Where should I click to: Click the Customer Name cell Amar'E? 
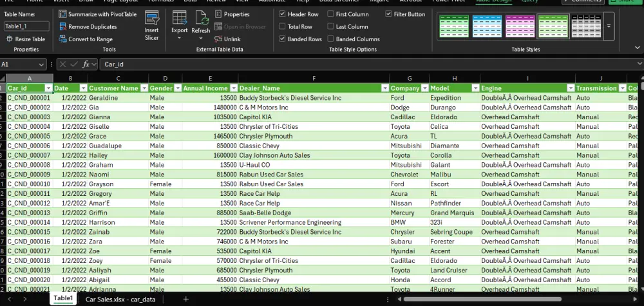click(x=118, y=204)
